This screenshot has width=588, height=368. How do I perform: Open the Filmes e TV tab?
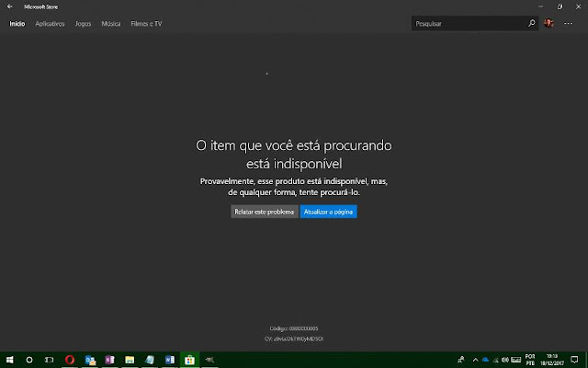tap(146, 24)
